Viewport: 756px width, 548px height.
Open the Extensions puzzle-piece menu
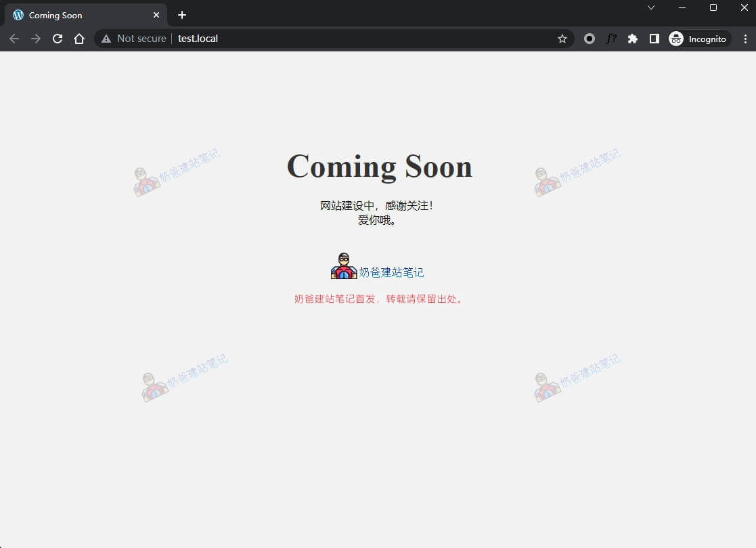point(632,39)
